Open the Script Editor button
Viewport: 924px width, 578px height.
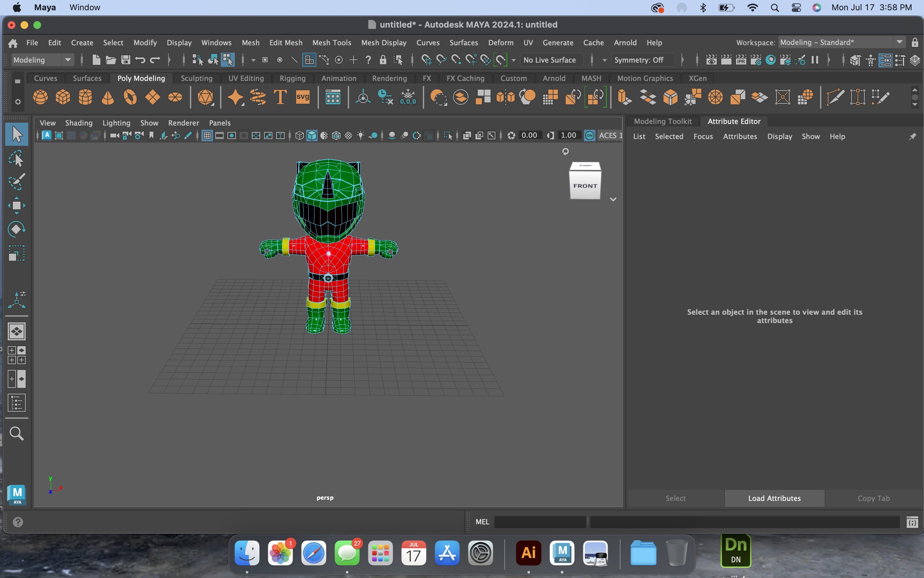[912, 522]
